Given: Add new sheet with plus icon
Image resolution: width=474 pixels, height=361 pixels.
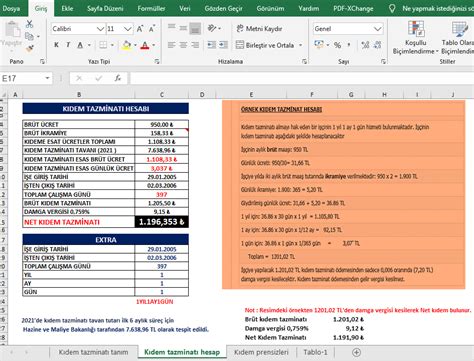Looking at the screenshot, I should (356, 352).
